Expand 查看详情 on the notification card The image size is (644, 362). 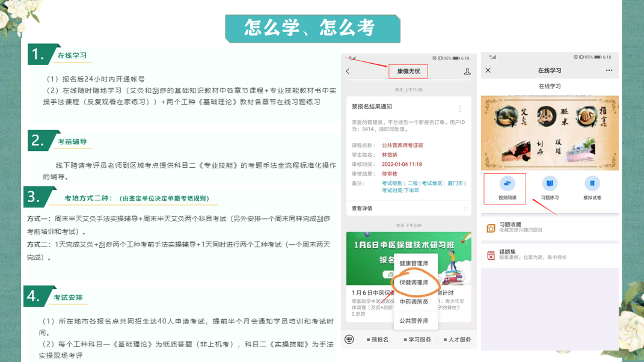408,209
